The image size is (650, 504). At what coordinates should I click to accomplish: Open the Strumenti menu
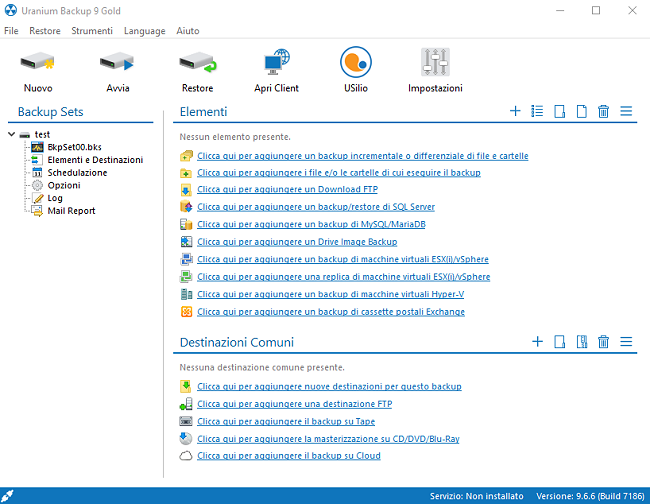click(x=92, y=31)
